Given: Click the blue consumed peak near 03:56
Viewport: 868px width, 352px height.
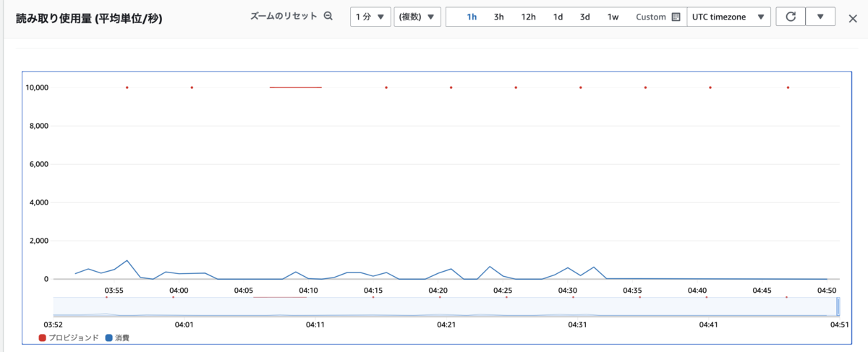Looking at the screenshot, I should pos(127,260).
